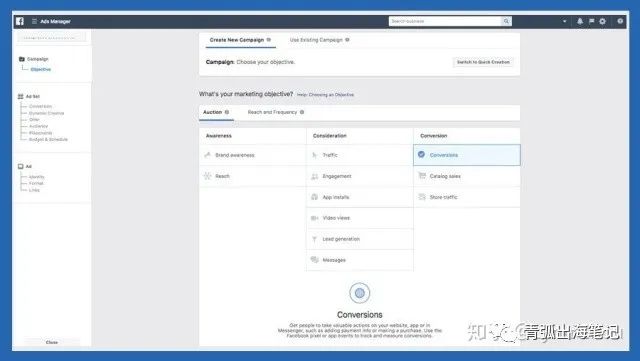Select Links under Ad in sidebar
This screenshot has height=361, width=640.
(x=34, y=190)
